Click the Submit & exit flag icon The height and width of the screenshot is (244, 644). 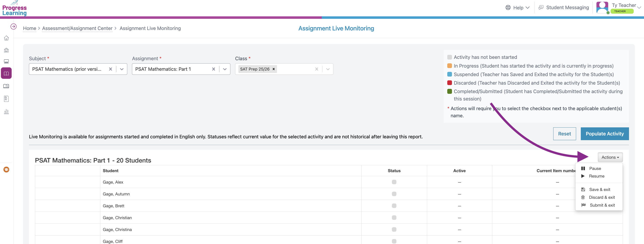click(x=583, y=205)
